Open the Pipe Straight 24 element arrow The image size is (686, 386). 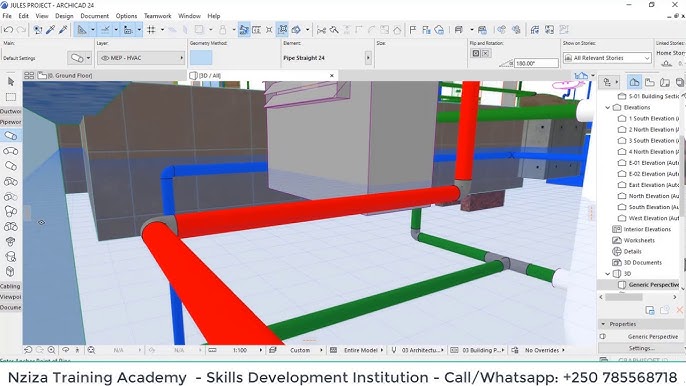click(x=368, y=58)
